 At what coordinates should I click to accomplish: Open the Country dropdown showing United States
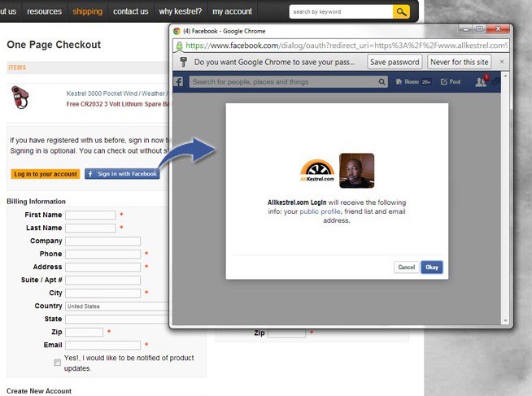point(117,307)
